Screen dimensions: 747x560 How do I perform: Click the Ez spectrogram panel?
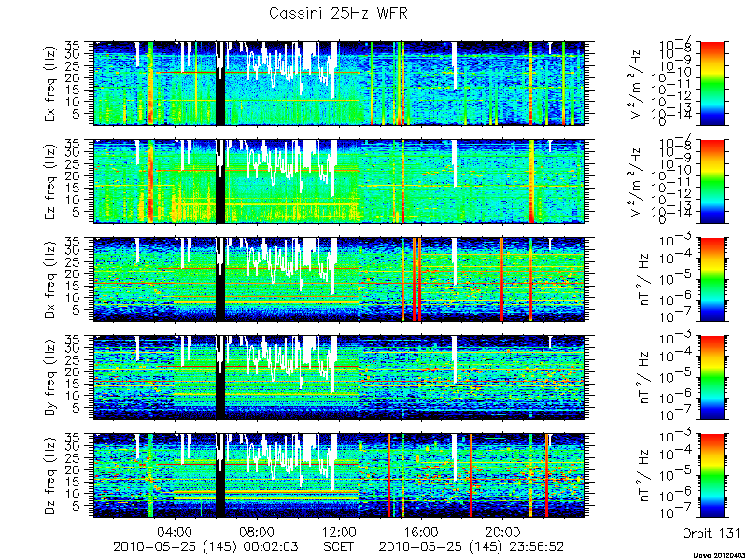(339, 181)
